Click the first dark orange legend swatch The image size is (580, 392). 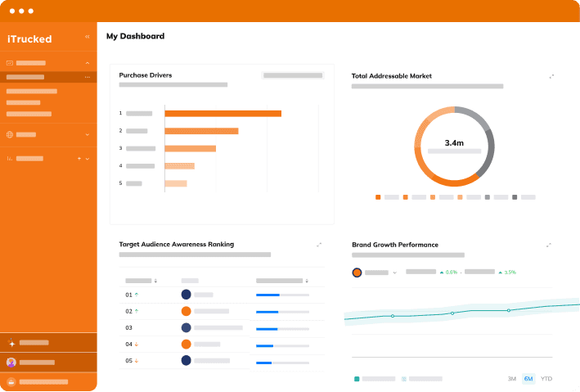378,197
